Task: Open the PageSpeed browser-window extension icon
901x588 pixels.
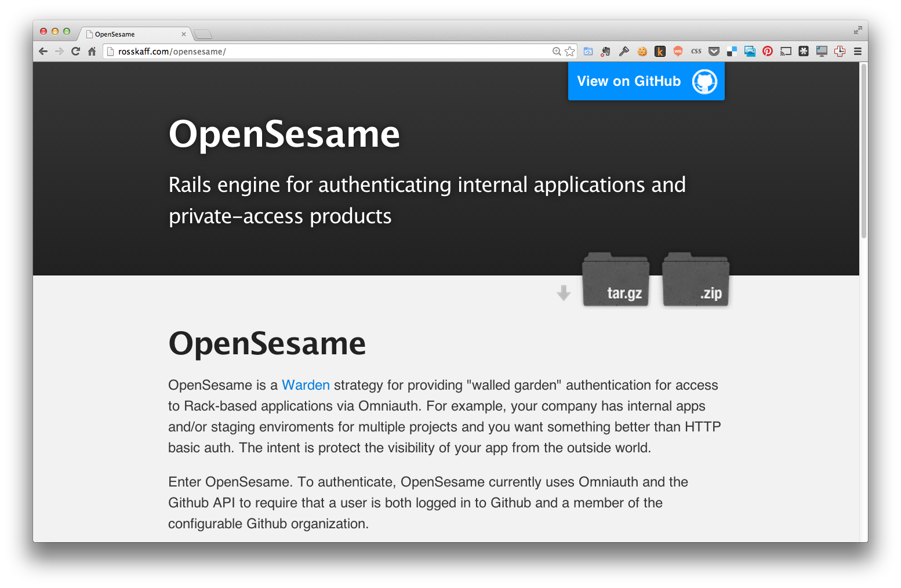Action: pos(588,52)
